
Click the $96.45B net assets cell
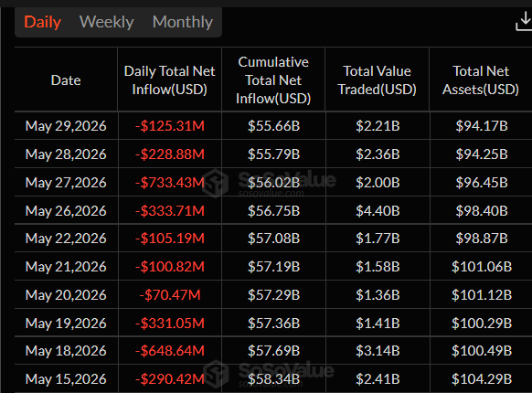pyautogui.click(x=482, y=183)
